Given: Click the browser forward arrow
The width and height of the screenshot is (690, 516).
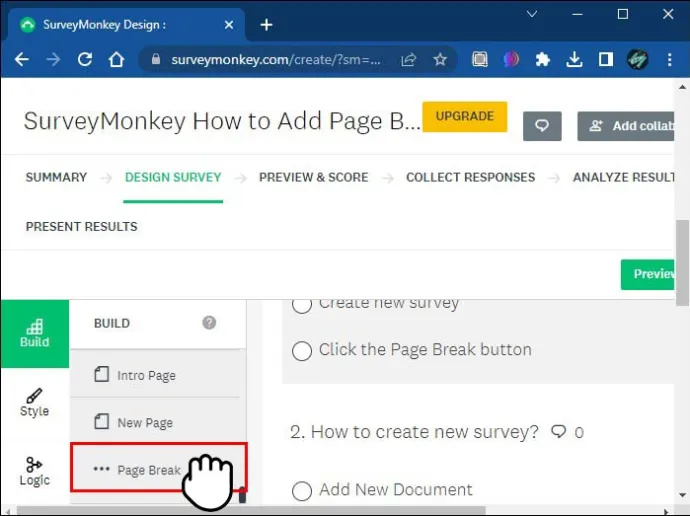Looking at the screenshot, I should (53, 59).
